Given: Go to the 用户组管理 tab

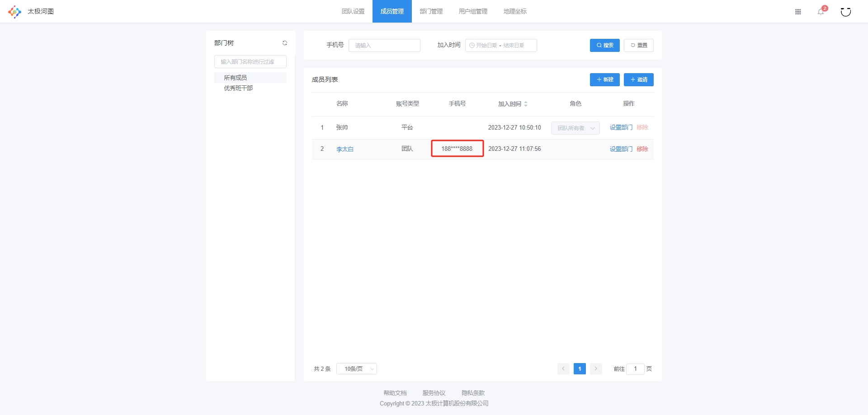Looking at the screenshot, I should point(473,11).
